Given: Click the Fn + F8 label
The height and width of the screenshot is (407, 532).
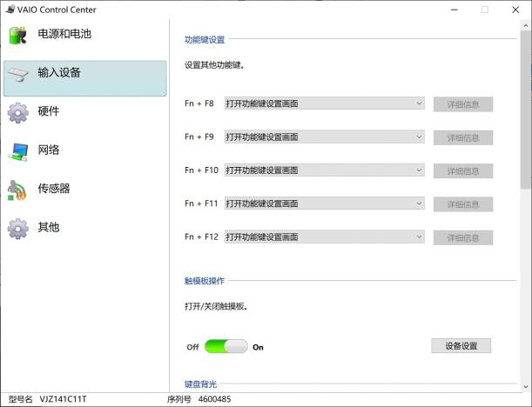Looking at the screenshot, I should [x=199, y=103].
